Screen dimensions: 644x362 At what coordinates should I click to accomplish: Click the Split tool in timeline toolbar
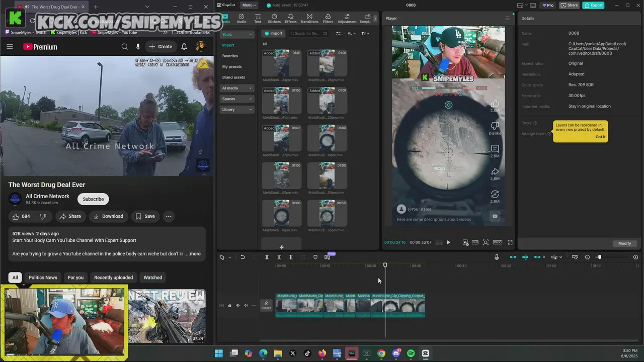(x=267, y=257)
